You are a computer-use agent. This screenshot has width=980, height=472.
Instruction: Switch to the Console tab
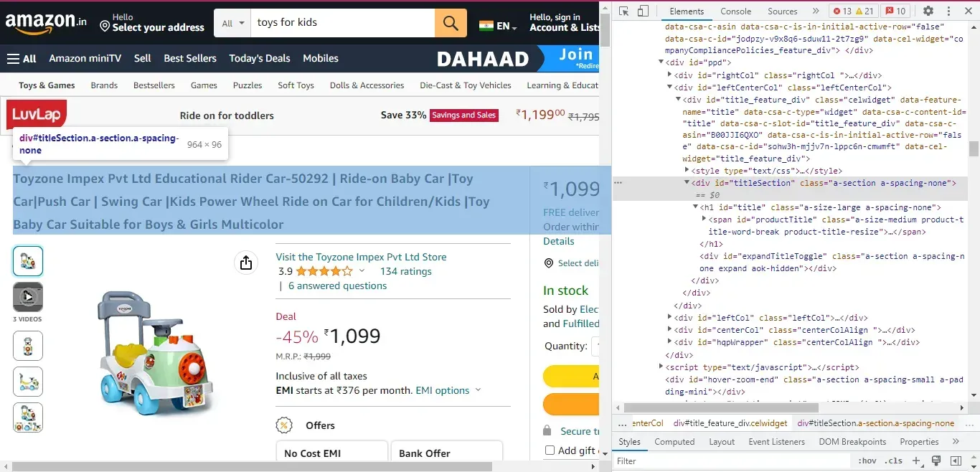tap(736, 11)
